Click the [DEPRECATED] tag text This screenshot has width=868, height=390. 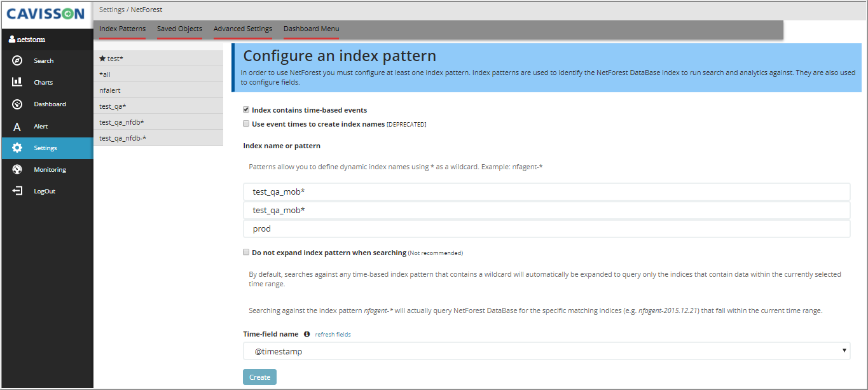(406, 125)
